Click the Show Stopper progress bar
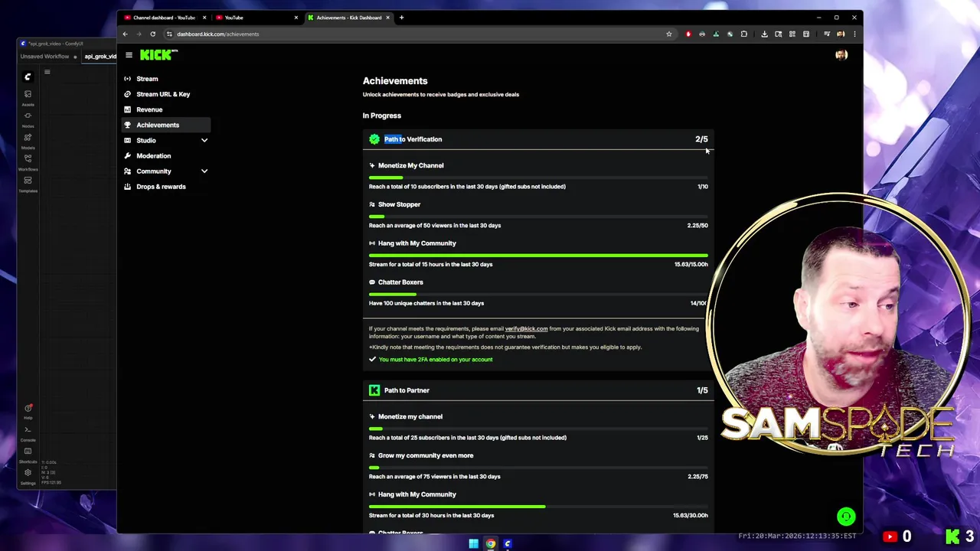Viewport: 980px width, 551px height. point(538,217)
